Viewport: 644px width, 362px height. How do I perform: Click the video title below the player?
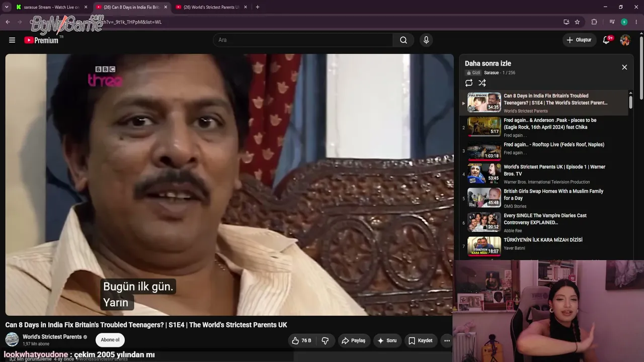point(146,325)
